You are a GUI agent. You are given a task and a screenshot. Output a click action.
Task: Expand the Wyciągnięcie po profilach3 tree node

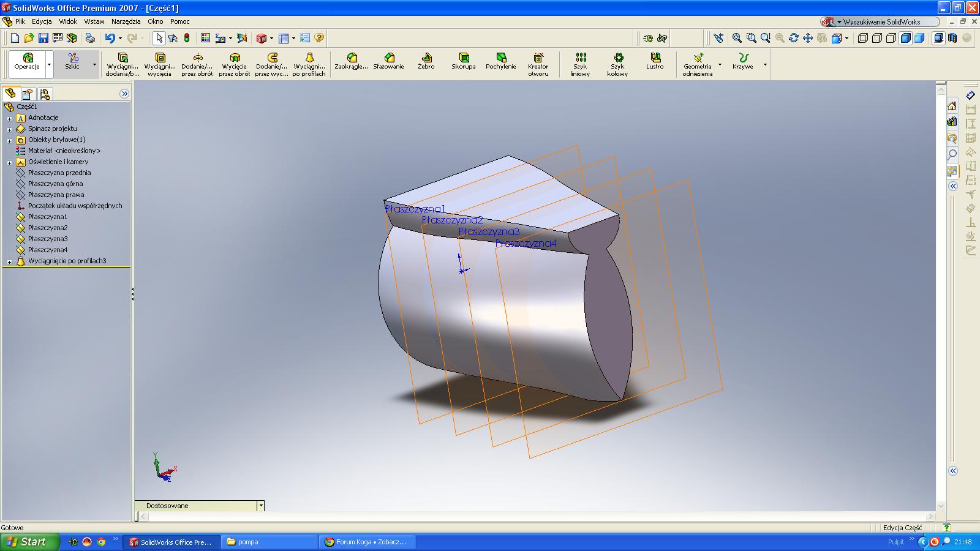9,261
